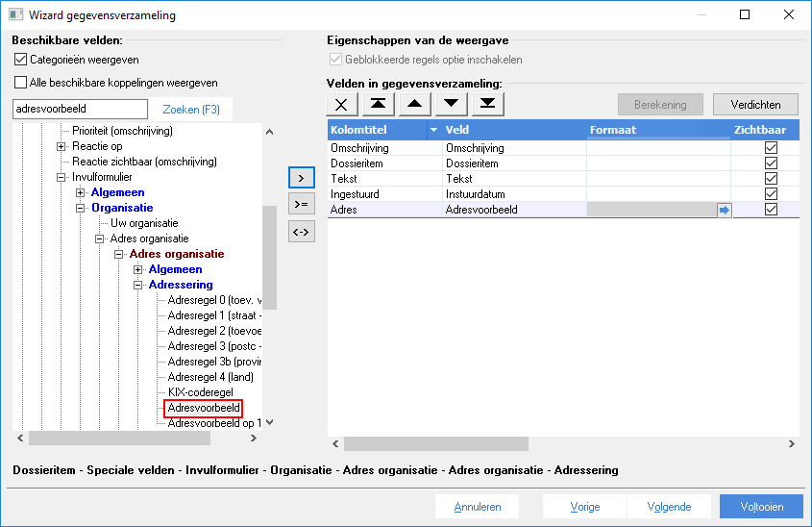Click the Voltooien button
The image size is (812, 527).
[761, 506]
